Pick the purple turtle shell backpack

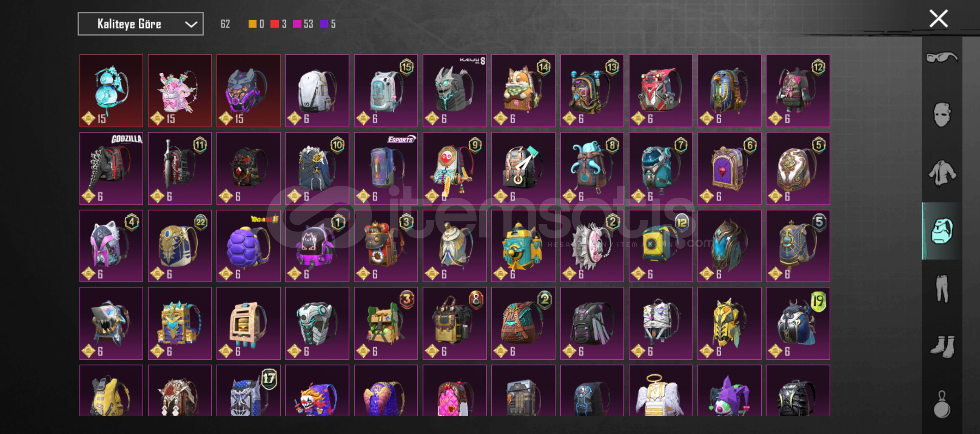[248, 246]
